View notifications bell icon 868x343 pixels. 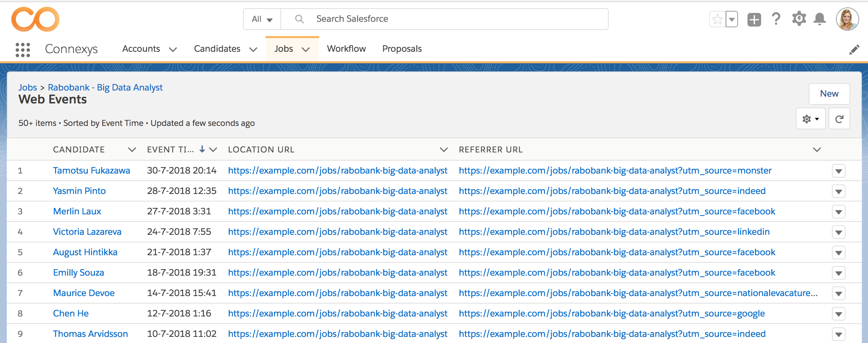tap(820, 19)
